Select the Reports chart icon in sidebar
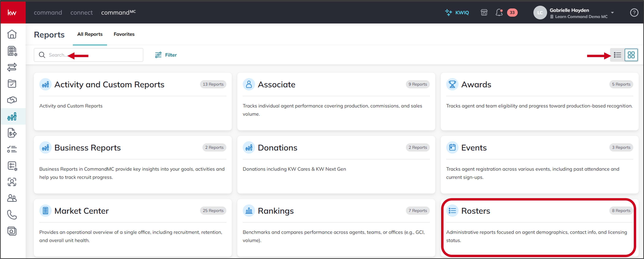 coord(12,116)
